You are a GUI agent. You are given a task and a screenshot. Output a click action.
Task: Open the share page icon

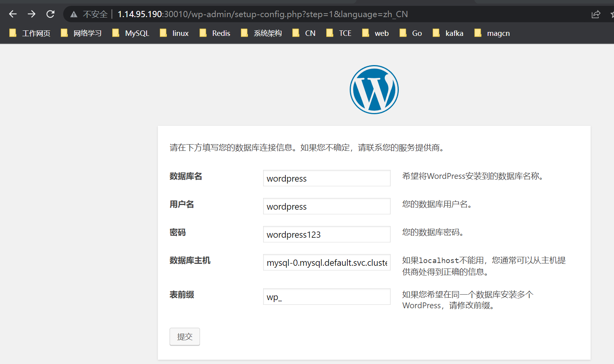[596, 14]
